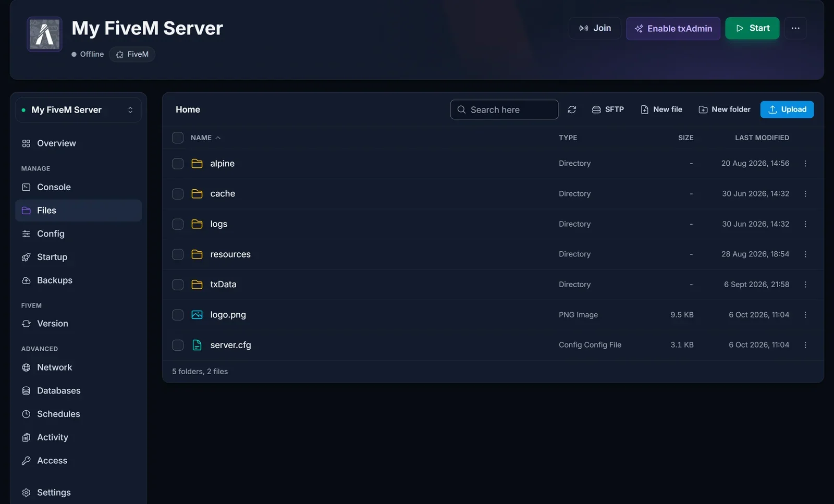Click the blue Upload button

coord(787,109)
